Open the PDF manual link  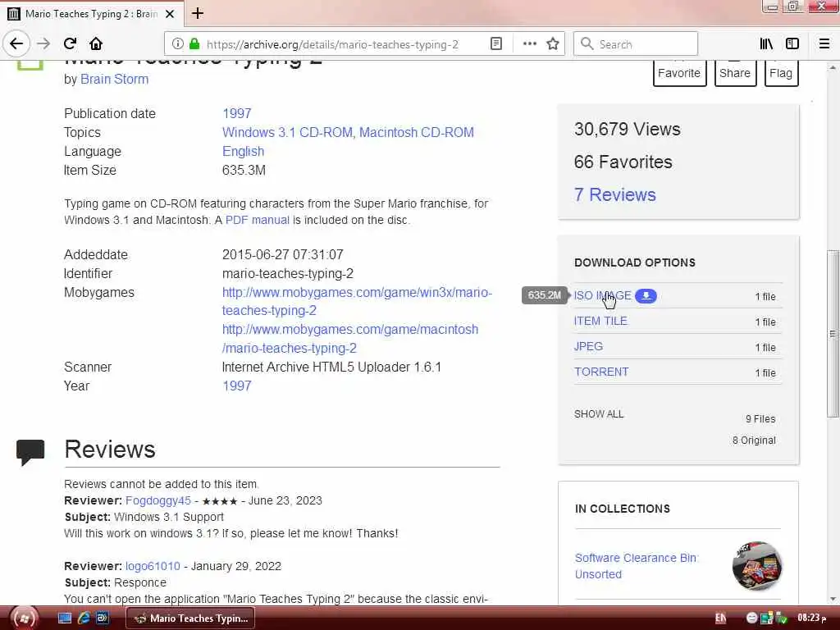(x=257, y=220)
